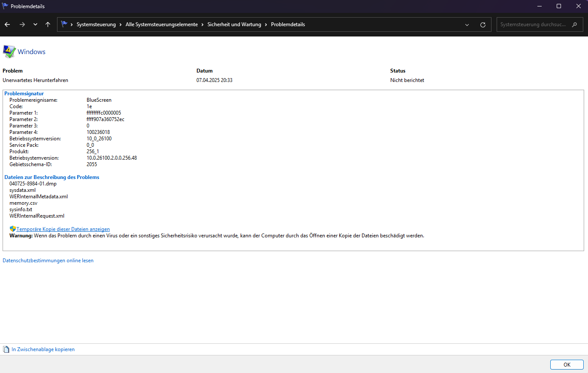The height and width of the screenshot is (373, 588).
Task: Open the Systemsteuerung breadcrumb
Action: click(96, 24)
